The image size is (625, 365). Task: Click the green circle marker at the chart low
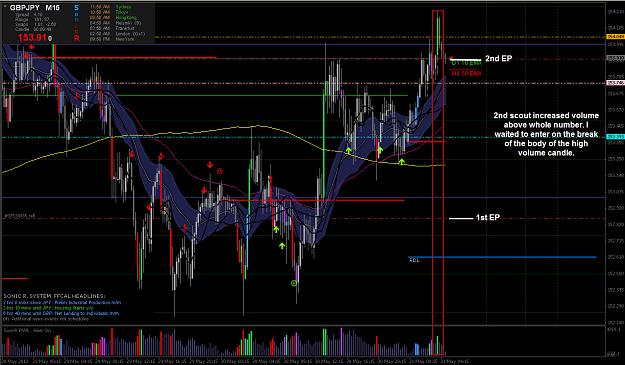click(x=294, y=283)
